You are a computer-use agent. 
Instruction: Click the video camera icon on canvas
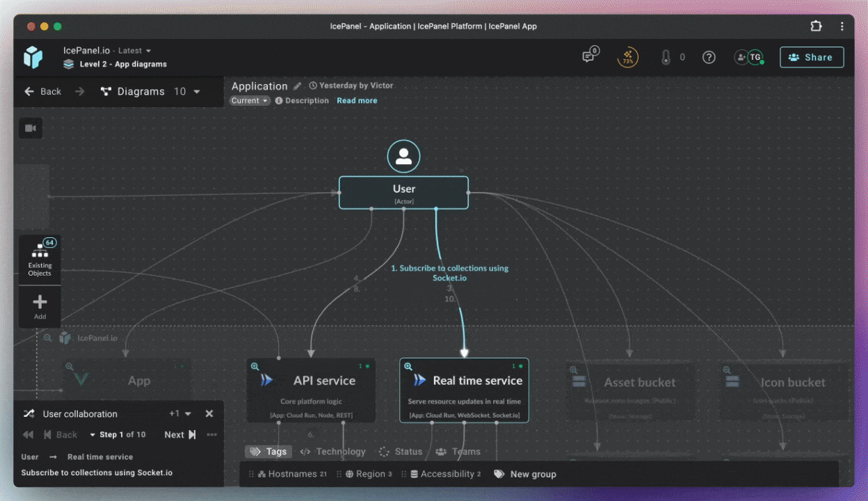pyautogui.click(x=31, y=128)
